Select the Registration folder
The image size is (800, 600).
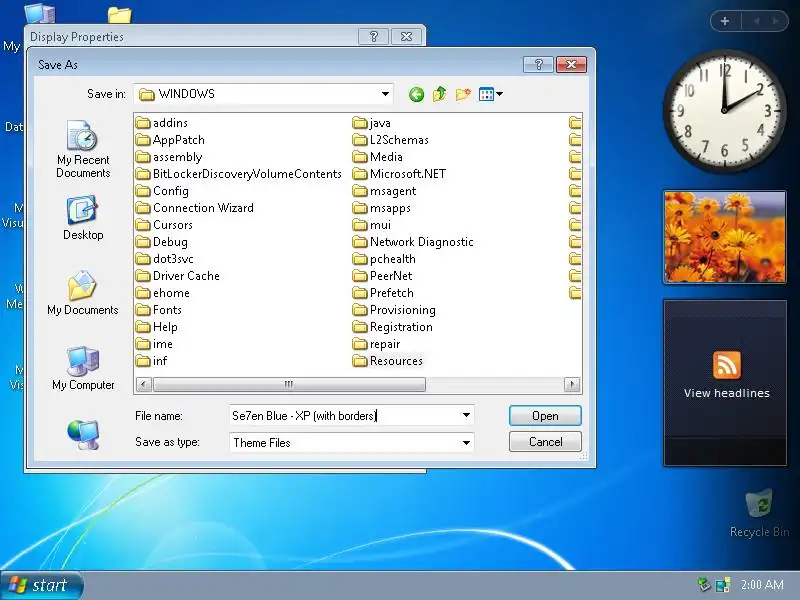pyautogui.click(x=393, y=327)
